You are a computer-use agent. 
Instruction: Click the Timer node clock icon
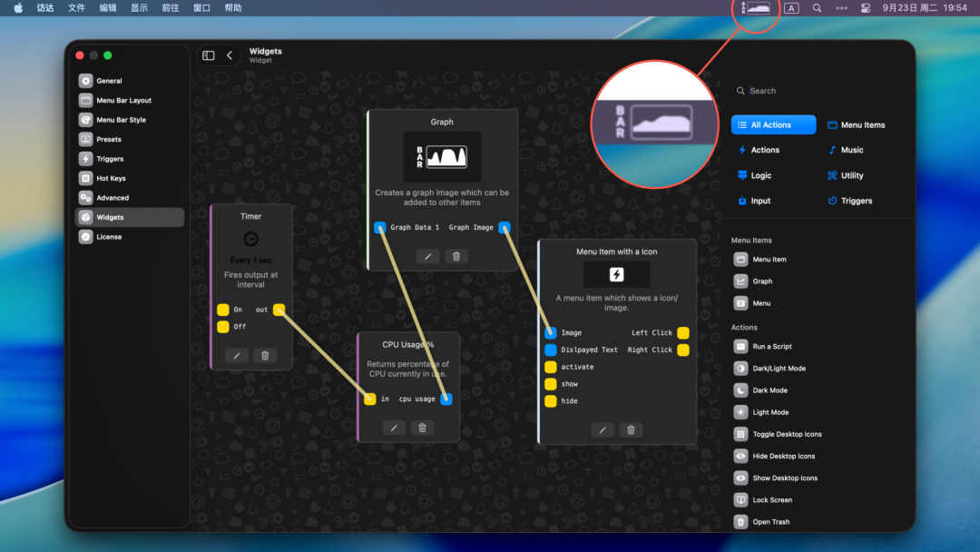[x=250, y=239]
